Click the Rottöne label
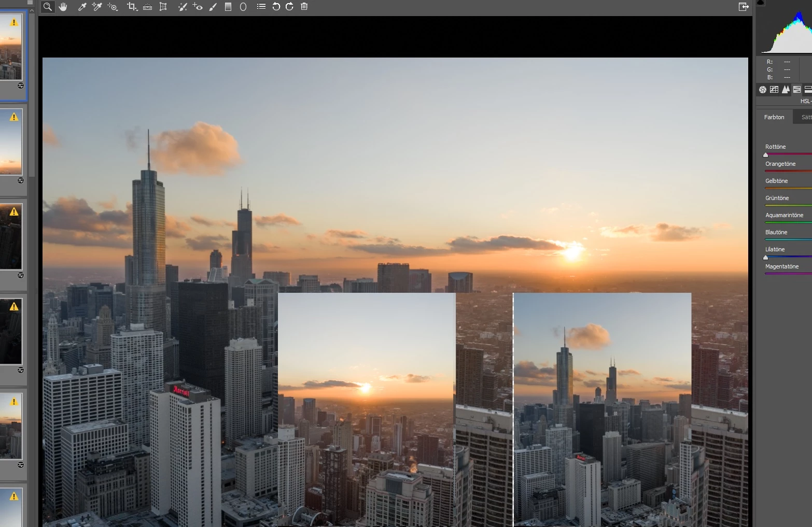 (775, 147)
